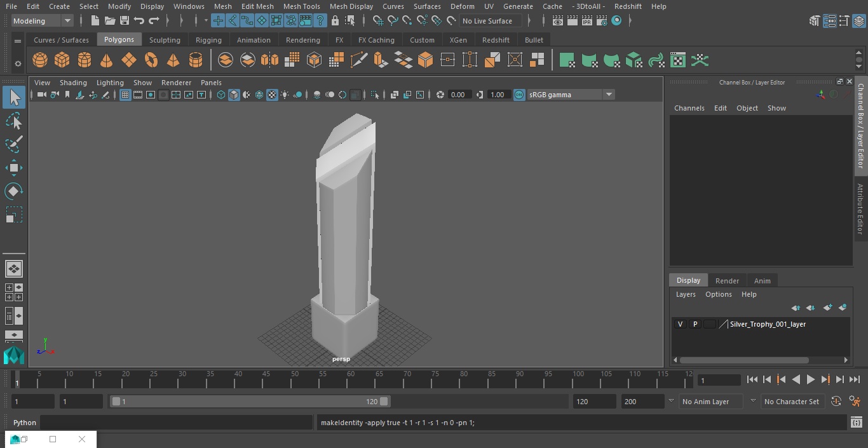The image size is (868, 448).
Task: Click the current frame number field
Action: [719, 381]
